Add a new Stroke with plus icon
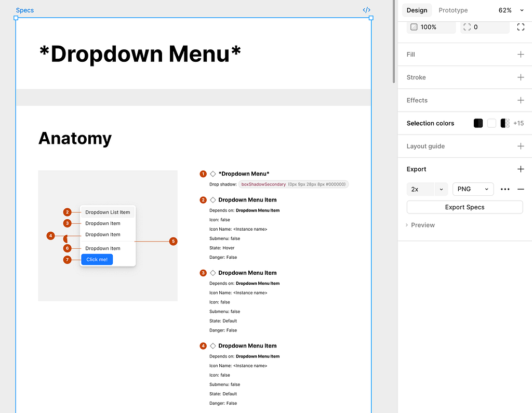This screenshot has width=532, height=413. tap(521, 77)
